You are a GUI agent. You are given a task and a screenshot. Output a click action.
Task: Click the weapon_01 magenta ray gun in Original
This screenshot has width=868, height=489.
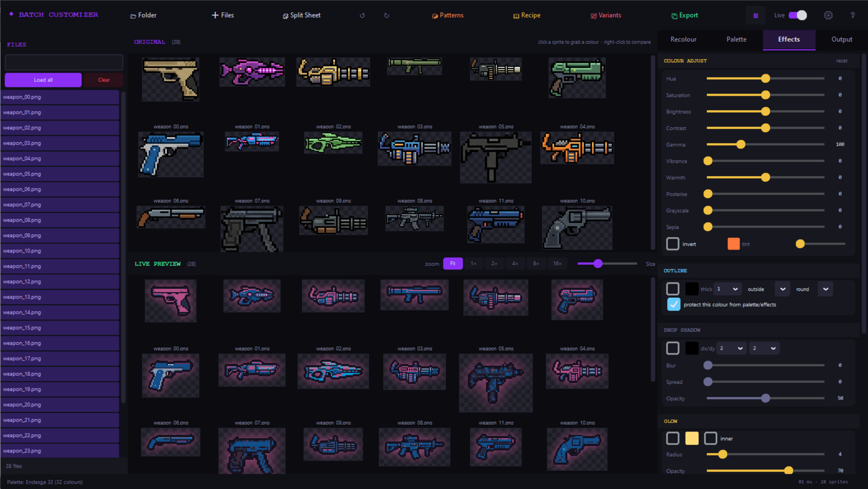252,72
